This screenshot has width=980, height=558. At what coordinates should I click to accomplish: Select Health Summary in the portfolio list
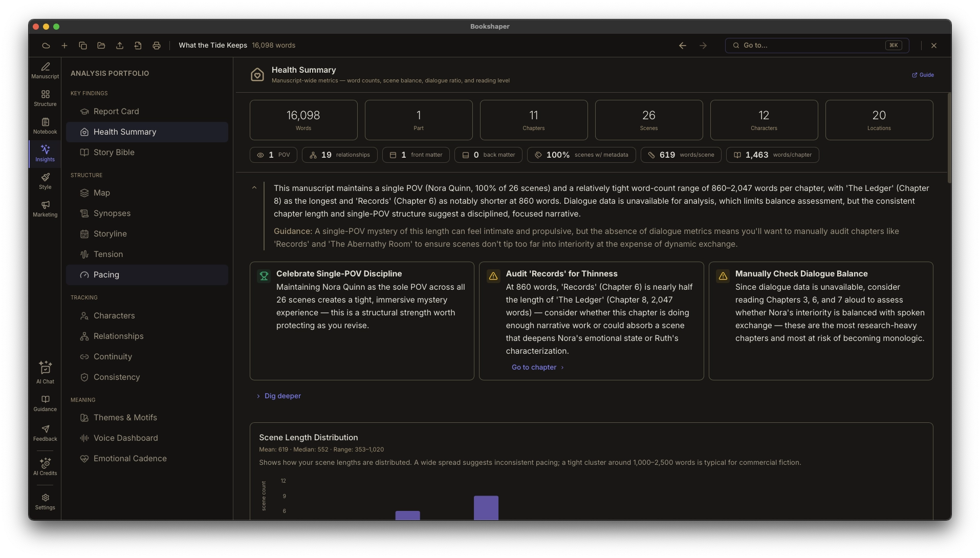coord(147,132)
